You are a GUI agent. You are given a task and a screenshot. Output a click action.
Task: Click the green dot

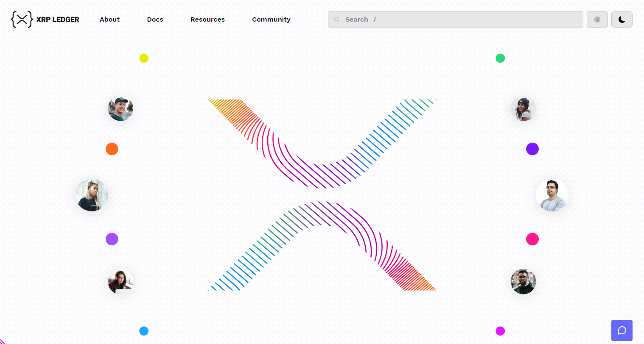(500, 58)
